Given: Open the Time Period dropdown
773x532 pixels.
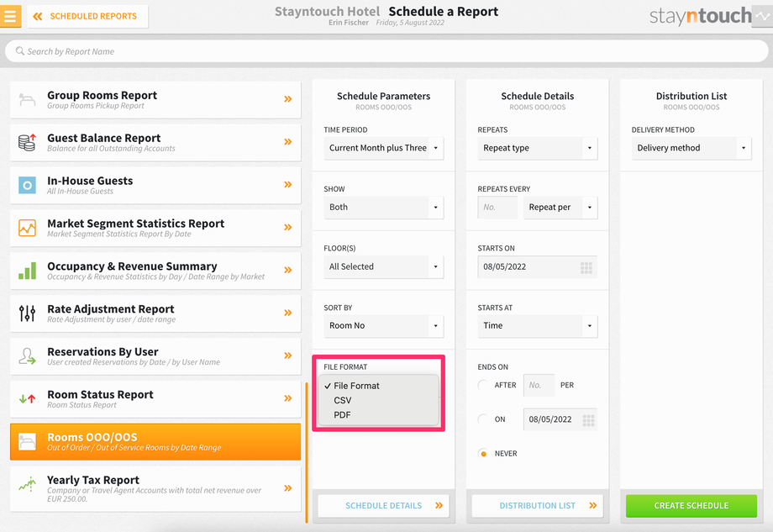Looking at the screenshot, I should tap(383, 148).
